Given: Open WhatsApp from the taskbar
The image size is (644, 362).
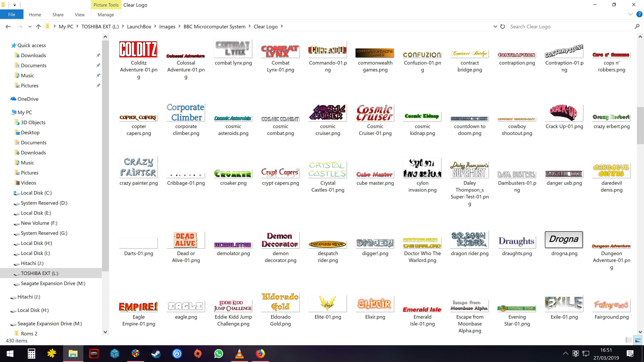Looking at the screenshot, I should pos(219,353).
